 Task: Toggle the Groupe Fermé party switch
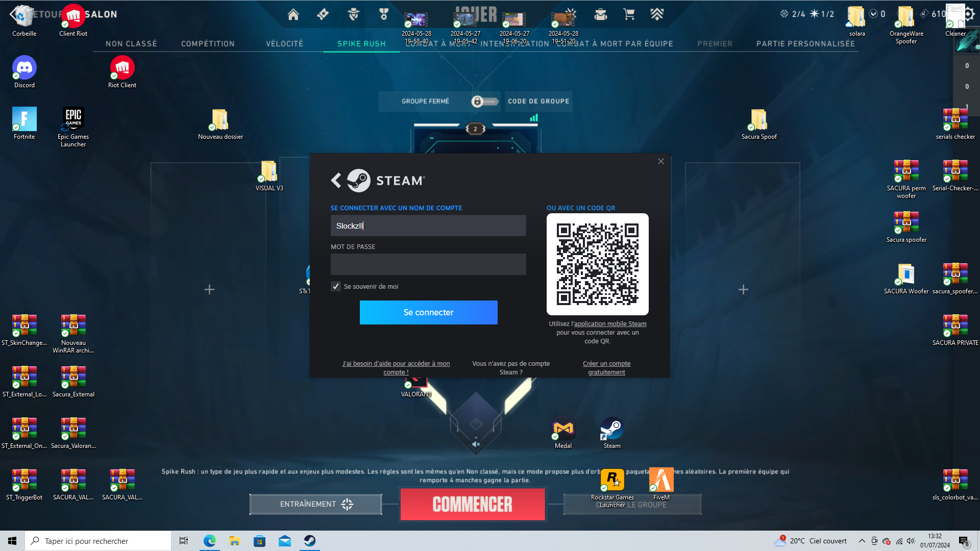484,102
